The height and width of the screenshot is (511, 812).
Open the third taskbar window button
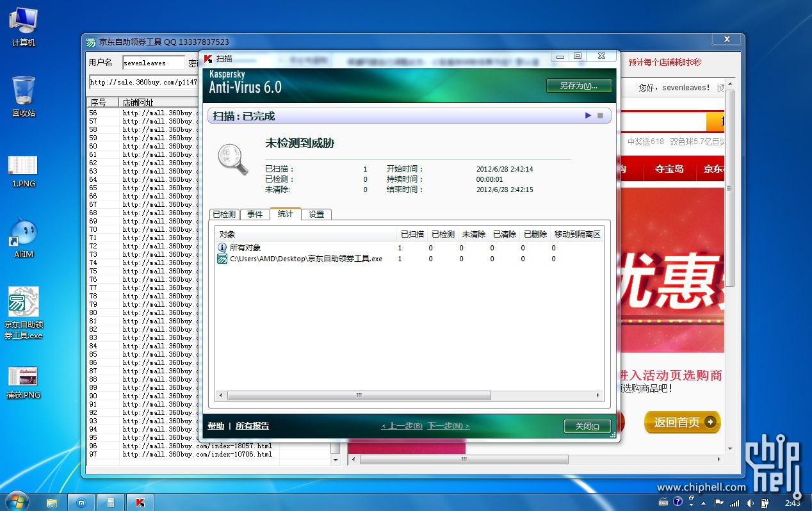pyautogui.click(x=111, y=502)
